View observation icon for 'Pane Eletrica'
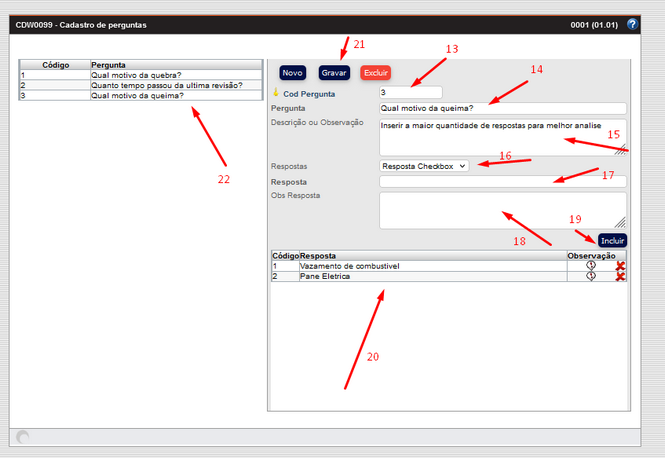 [591, 276]
